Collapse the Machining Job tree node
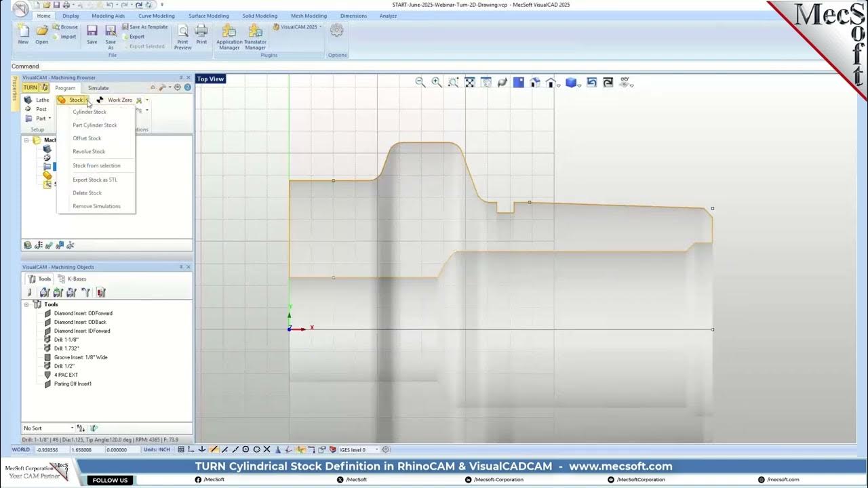Image resolution: width=868 pixels, height=488 pixels. 26,140
